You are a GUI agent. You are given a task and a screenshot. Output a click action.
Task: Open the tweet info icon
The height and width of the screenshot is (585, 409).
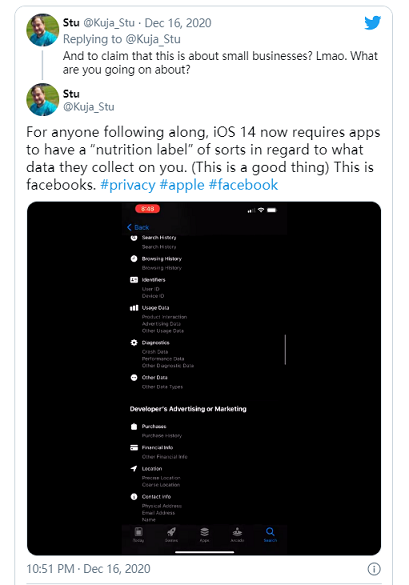[x=374, y=569]
